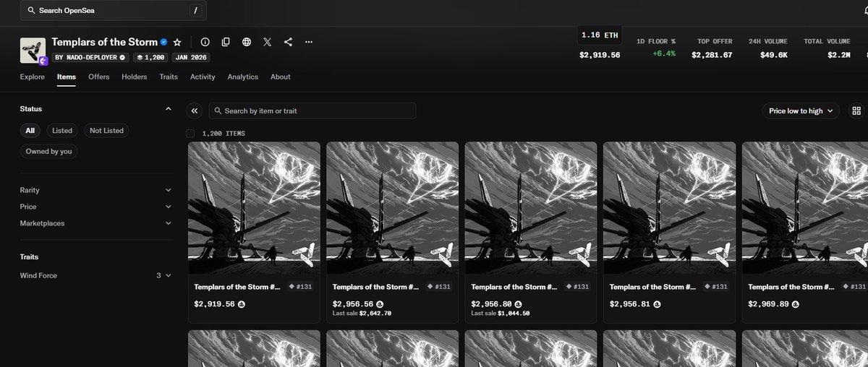Expand the Price filter

point(97,207)
